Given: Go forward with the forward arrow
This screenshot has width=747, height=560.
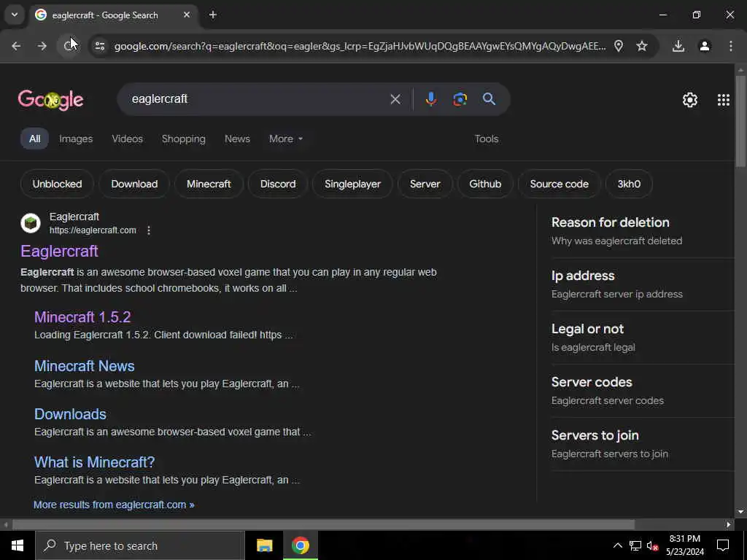Looking at the screenshot, I should coord(42,46).
